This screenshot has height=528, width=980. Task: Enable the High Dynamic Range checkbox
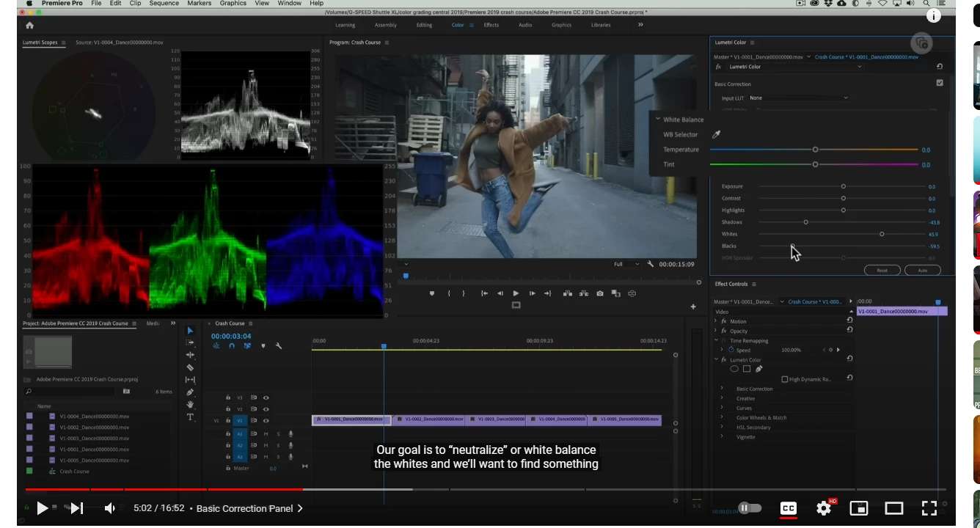tap(784, 379)
